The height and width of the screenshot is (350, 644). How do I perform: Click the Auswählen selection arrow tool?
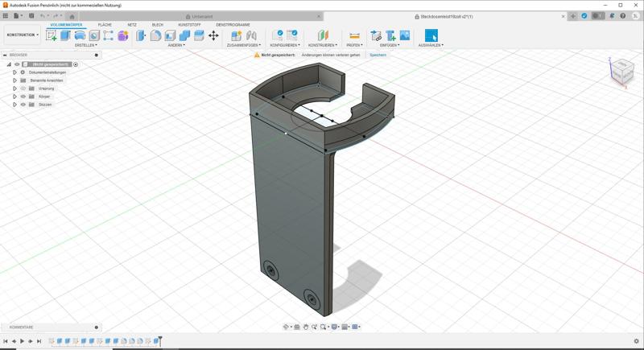pos(431,35)
